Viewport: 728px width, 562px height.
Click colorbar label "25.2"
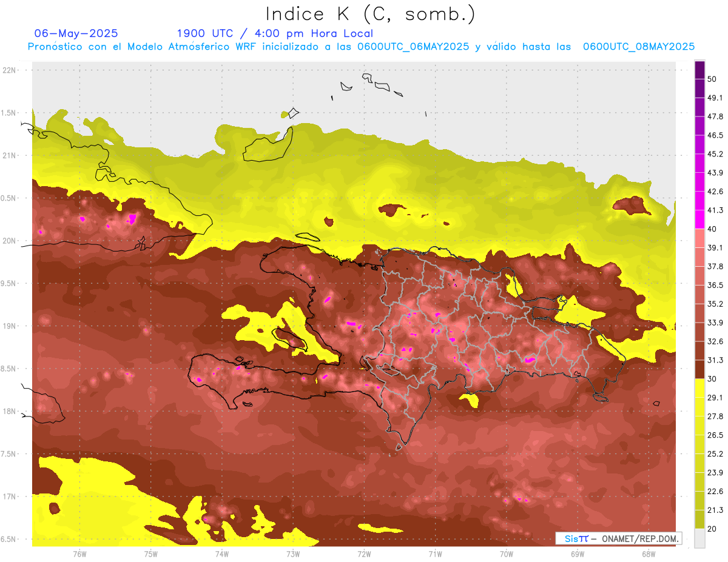[715, 453]
